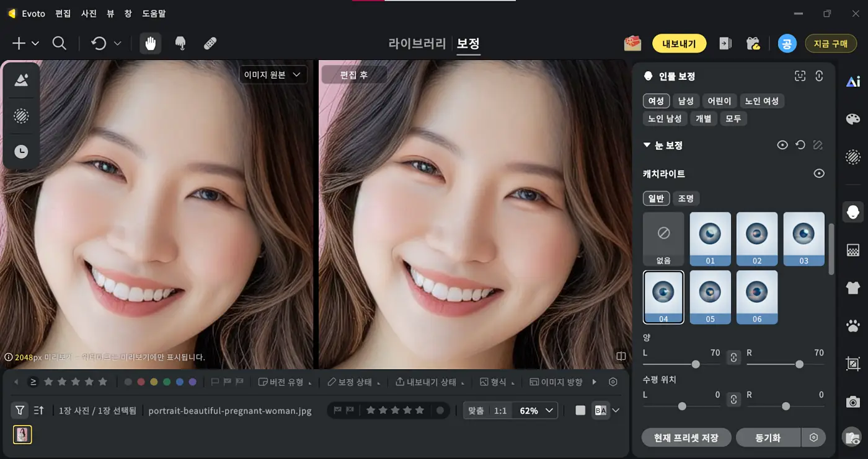The width and height of the screenshot is (868, 459).
Task: Toggle visibility of the 캐치라이트 effect
Action: point(819,173)
